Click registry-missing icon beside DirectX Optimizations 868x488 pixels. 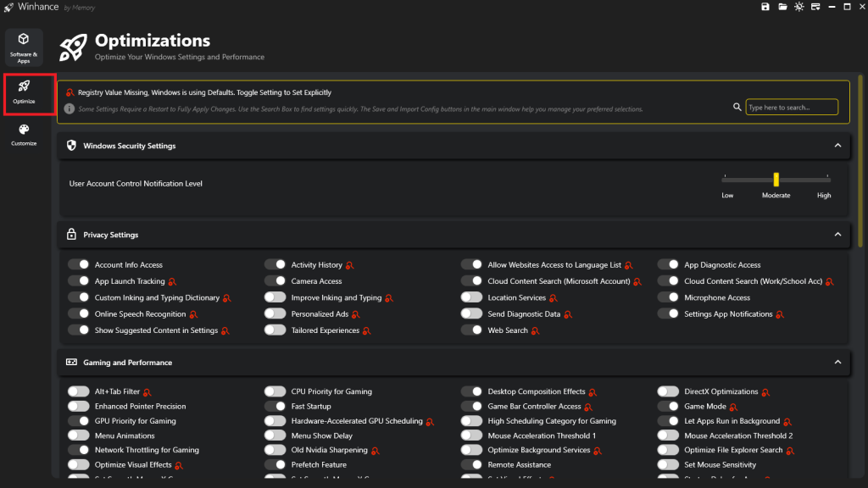tap(765, 392)
